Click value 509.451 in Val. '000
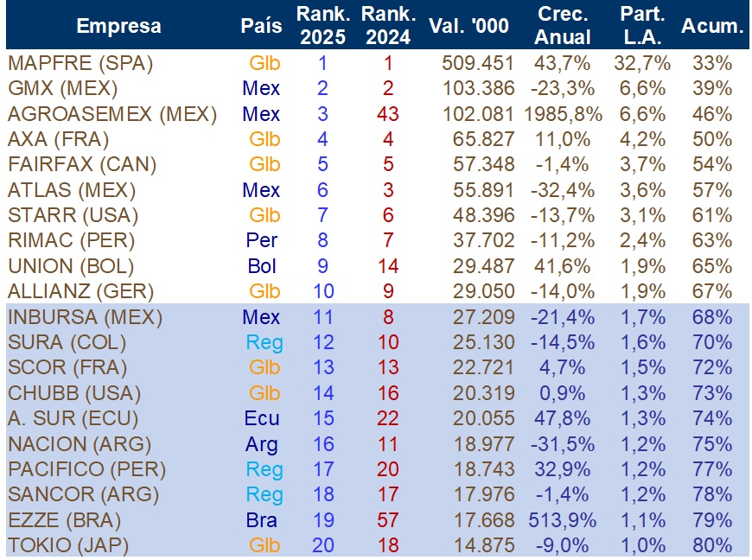 (x=478, y=63)
